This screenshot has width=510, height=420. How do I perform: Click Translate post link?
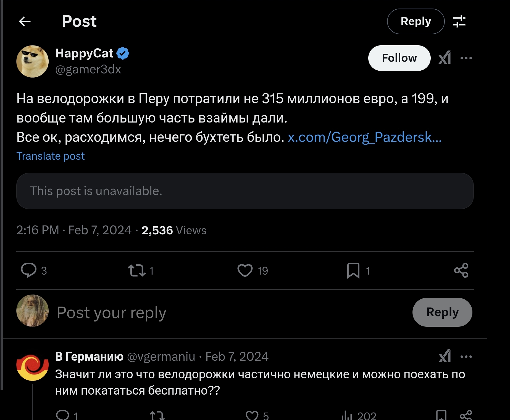(x=51, y=156)
